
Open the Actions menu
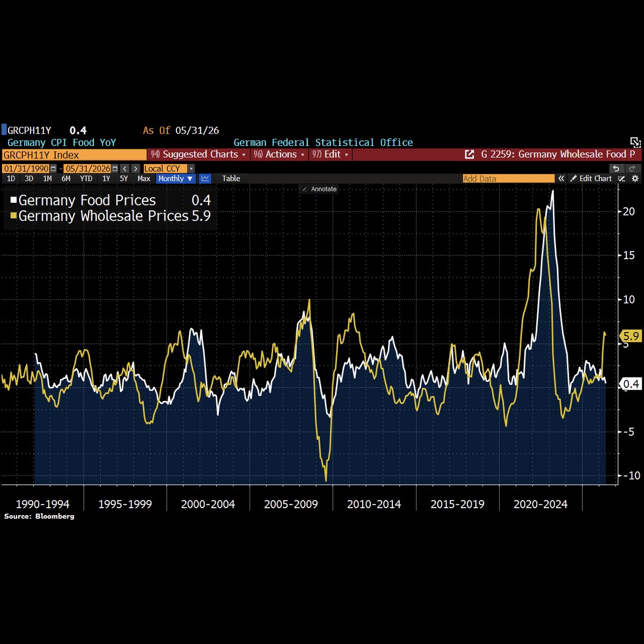(x=280, y=155)
